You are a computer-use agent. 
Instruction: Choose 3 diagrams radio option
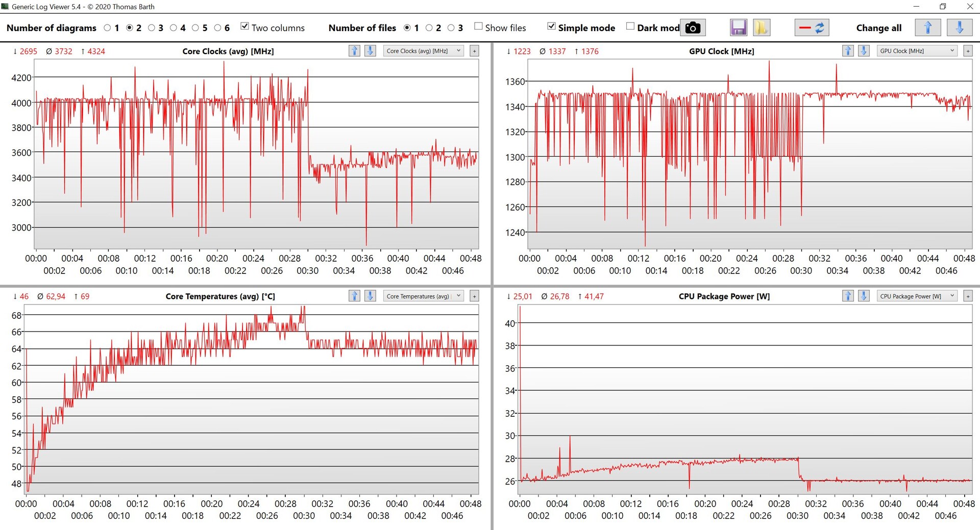pos(151,28)
